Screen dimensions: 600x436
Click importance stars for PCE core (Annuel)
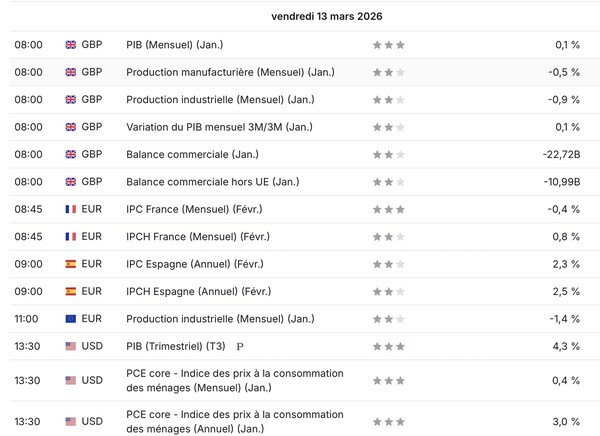click(x=389, y=422)
